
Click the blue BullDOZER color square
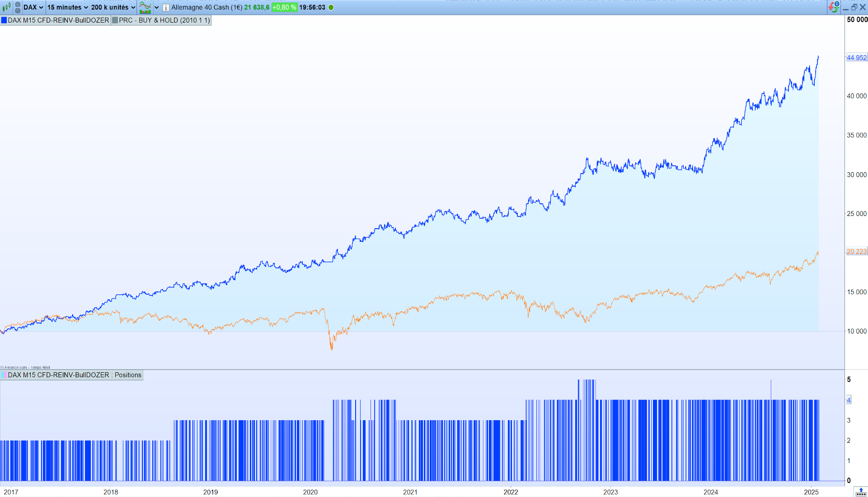pyautogui.click(x=4, y=20)
